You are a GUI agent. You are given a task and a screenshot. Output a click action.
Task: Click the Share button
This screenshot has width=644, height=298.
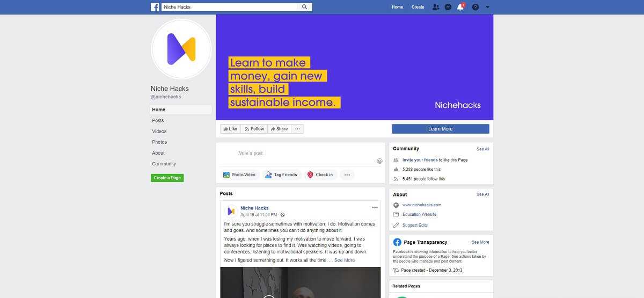click(279, 129)
